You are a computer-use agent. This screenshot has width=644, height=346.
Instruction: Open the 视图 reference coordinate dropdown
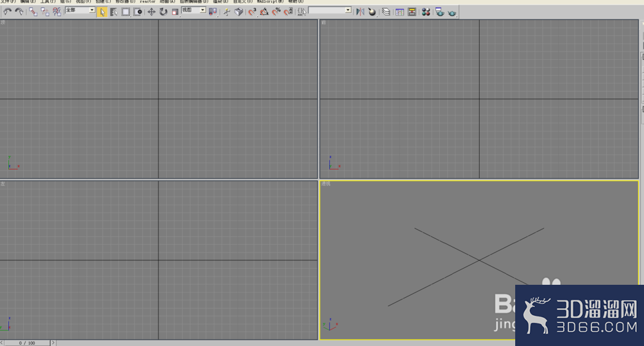(193, 10)
